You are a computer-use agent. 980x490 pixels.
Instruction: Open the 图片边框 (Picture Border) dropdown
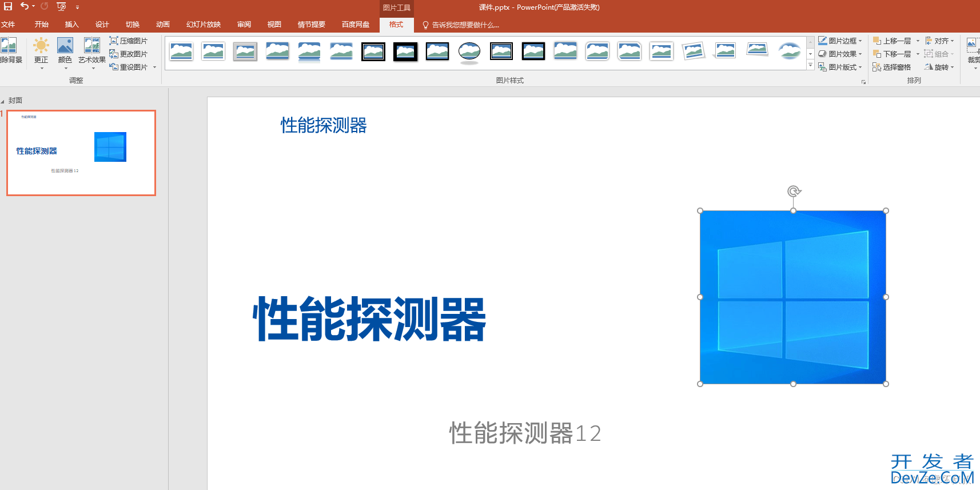tap(840, 41)
